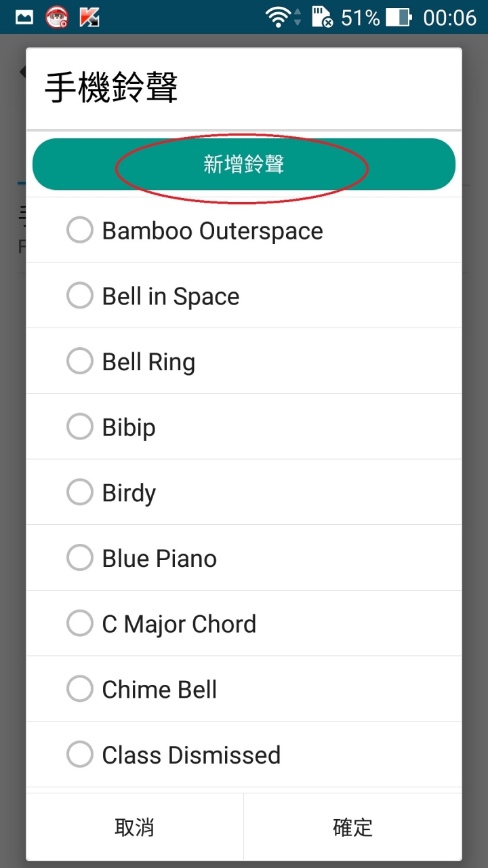Tap the gallery image notification icon

(x=24, y=17)
